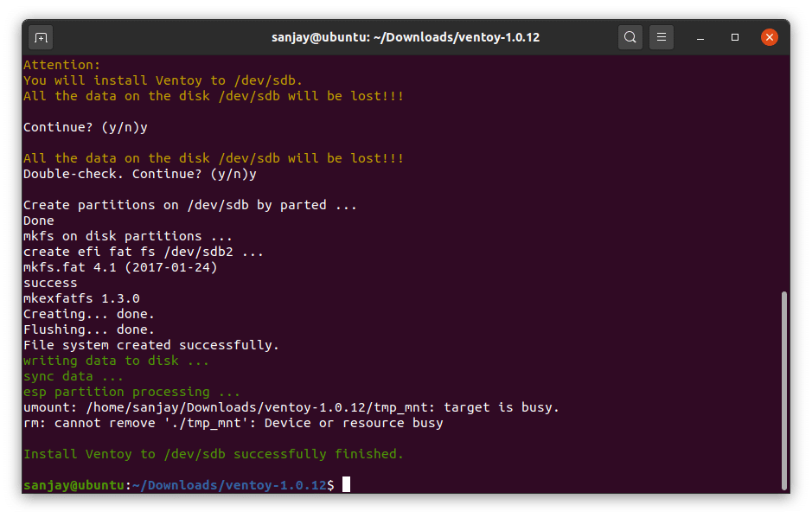812x518 pixels.
Task: Click the 'writing data to disk ...' line
Action: click(116, 361)
